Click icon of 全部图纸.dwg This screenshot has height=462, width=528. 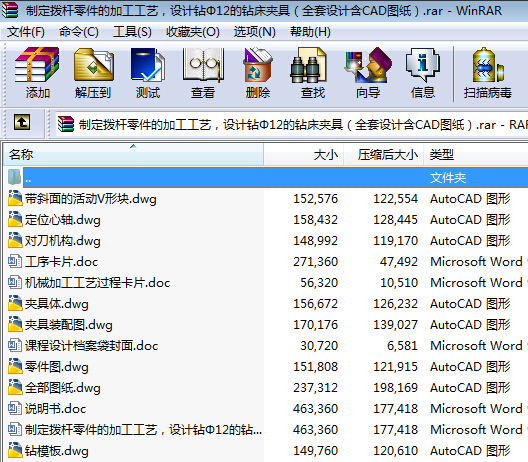[x=15, y=387]
